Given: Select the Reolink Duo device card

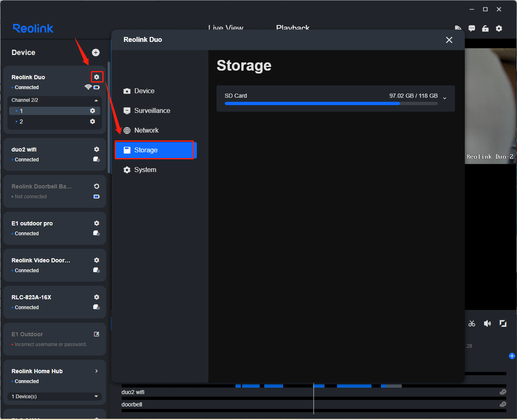Looking at the screenshot, I should coord(55,100).
